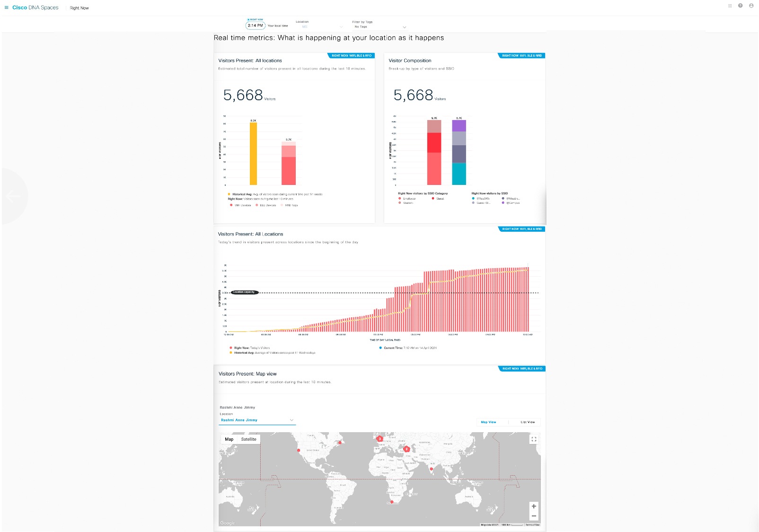Image resolution: width=759 pixels, height=532 pixels.
Task: Switch to List View tab
Action: pos(528,422)
